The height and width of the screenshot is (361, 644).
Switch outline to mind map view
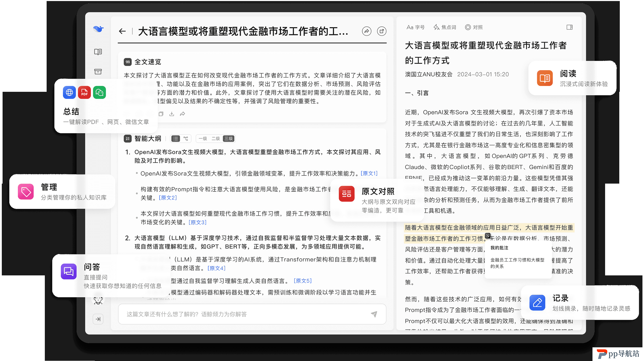(186, 139)
